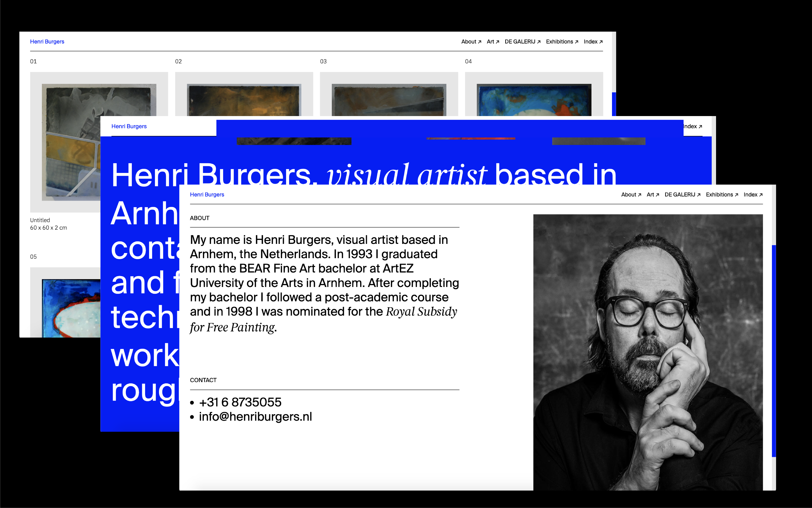Click the '60 x 60 x 2 cm' caption
Screen dimensions: 812x508
[49, 227]
